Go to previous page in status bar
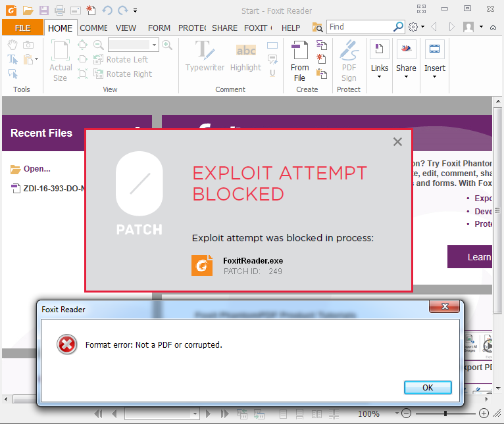 114,413
